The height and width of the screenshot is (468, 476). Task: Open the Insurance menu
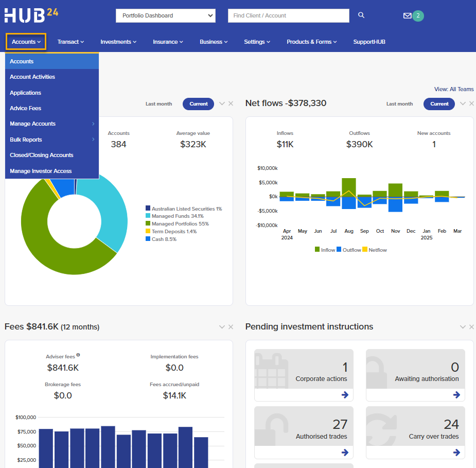(168, 42)
